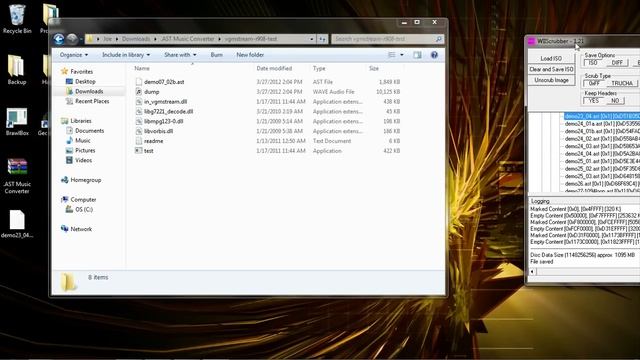The height and width of the screenshot is (360, 640).
Task: Open Explorer help question mark icon
Action: point(434,55)
